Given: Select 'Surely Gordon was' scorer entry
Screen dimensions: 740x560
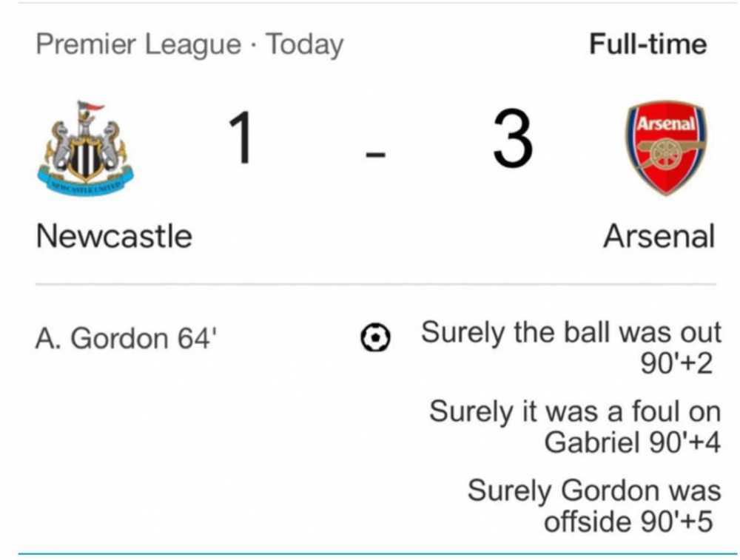Looking at the screenshot, I should point(594,490).
